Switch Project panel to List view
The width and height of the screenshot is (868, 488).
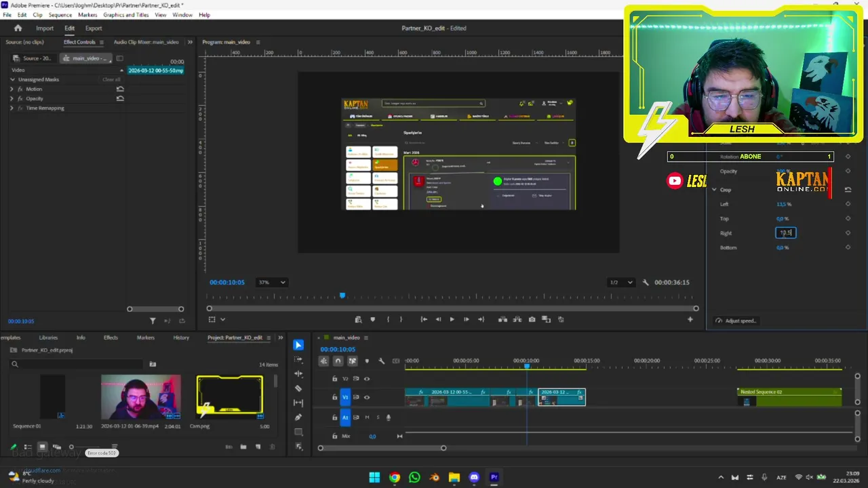pyautogui.click(x=28, y=447)
